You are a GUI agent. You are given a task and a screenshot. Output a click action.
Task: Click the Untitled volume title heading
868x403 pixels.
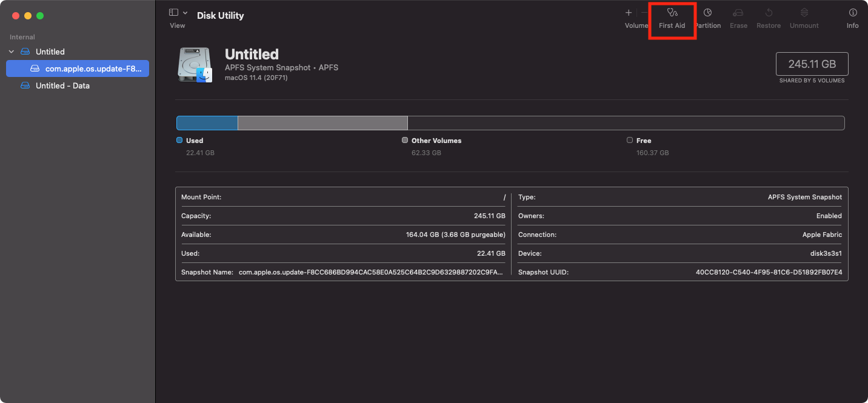pyautogui.click(x=252, y=54)
